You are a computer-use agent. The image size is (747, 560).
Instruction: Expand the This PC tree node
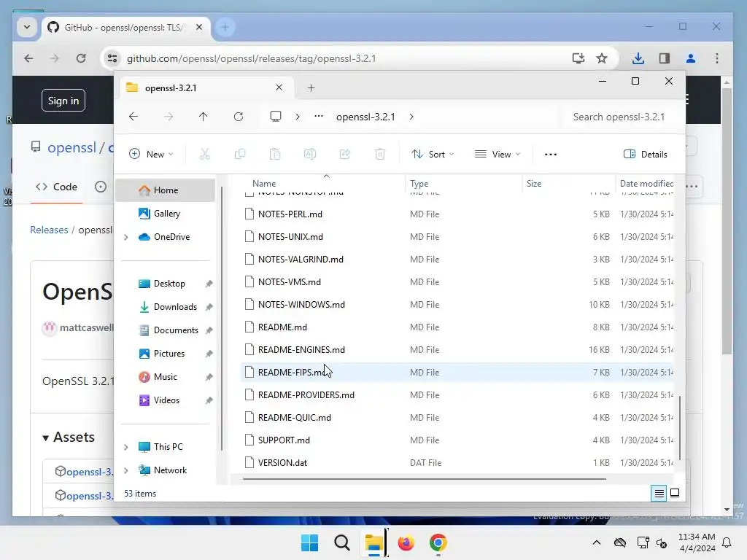(x=125, y=447)
